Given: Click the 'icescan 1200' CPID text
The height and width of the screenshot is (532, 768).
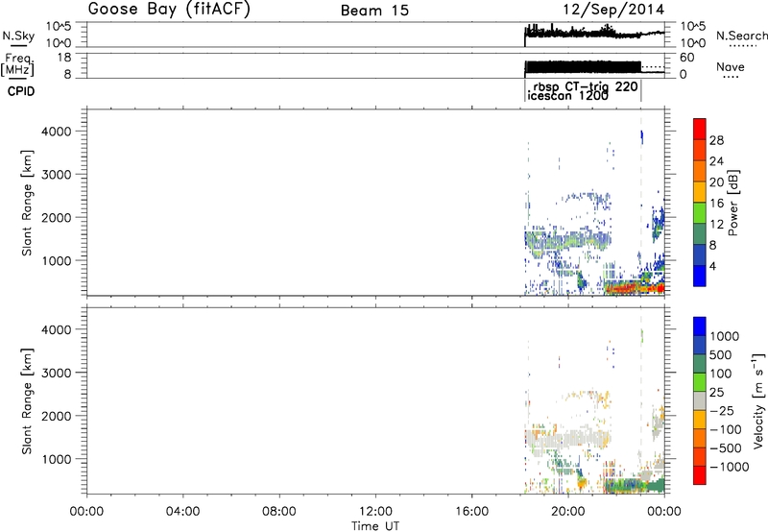Looking at the screenshot, I should click(x=567, y=96).
